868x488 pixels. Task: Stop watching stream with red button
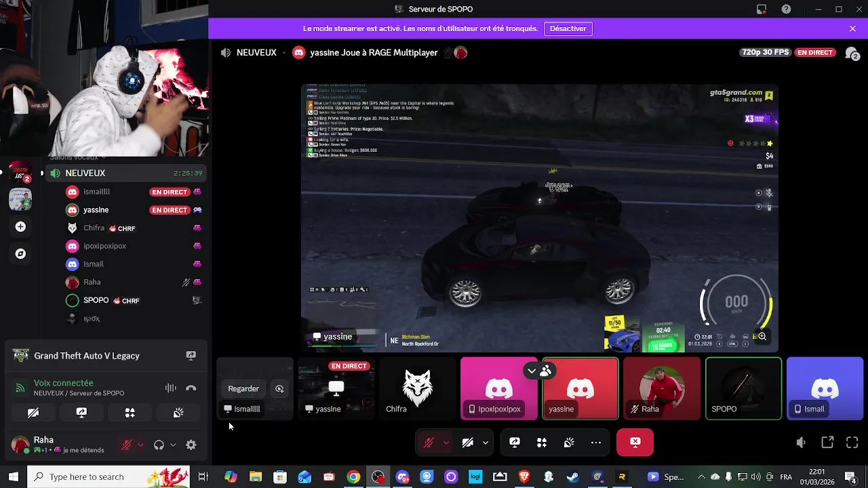coord(635,443)
